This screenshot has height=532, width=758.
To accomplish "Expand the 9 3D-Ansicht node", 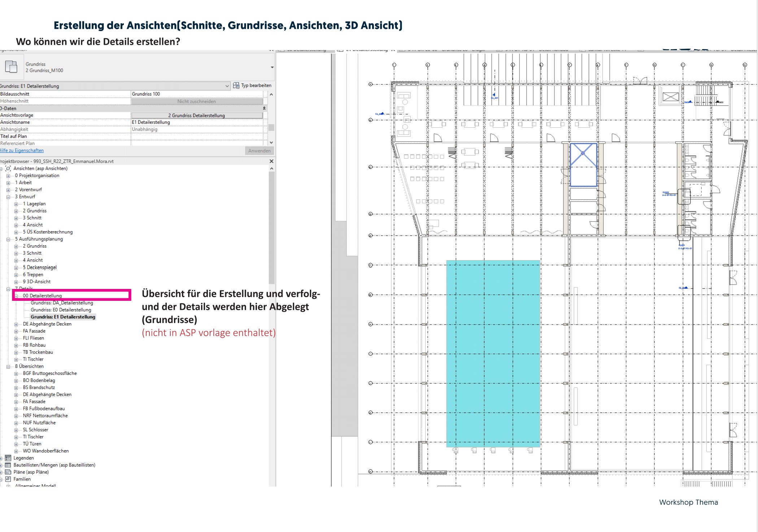I will pyautogui.click(x=16, y=282).
